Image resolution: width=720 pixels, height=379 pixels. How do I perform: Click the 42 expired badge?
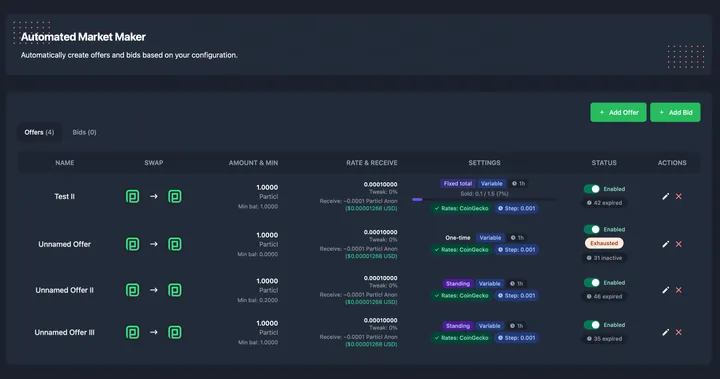click(x=604, y=203)
